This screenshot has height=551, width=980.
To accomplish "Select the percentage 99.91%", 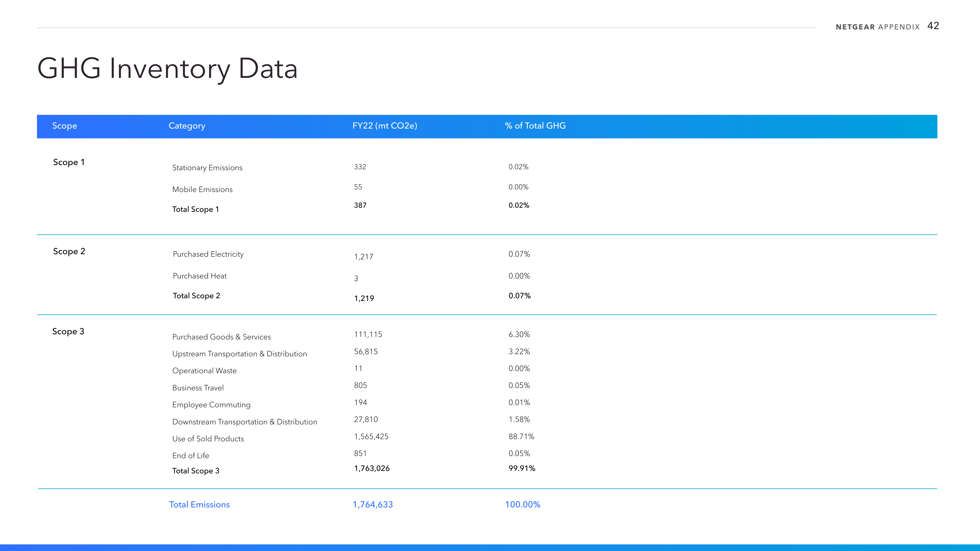I will pyautogui.click(x=522, y=468).
